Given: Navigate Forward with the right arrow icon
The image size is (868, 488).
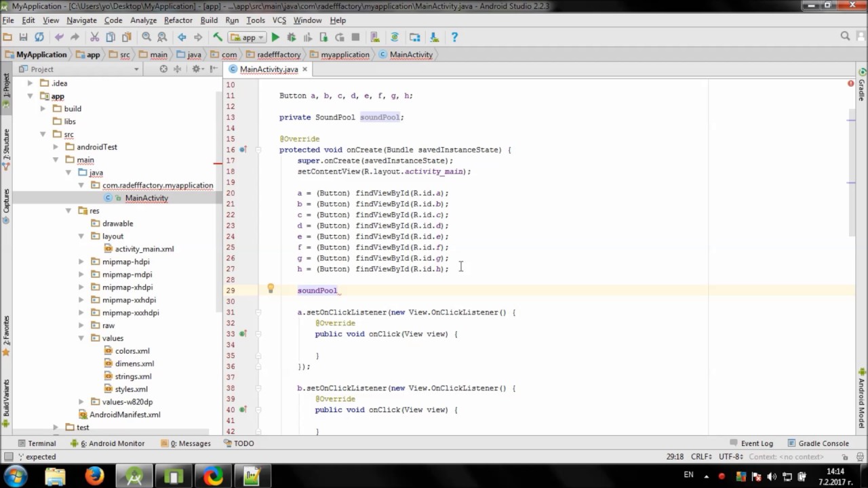Looking at the screenshot, I should pyautogui.click(x=198, y=37).
